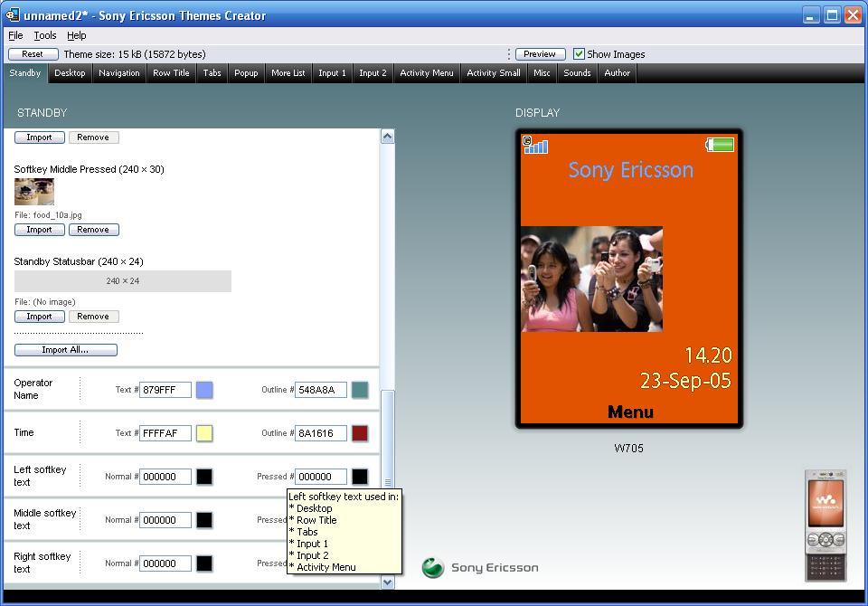Click the Middle softkey normal color swatch
The image size is (868, 606).
click(204, 520)
